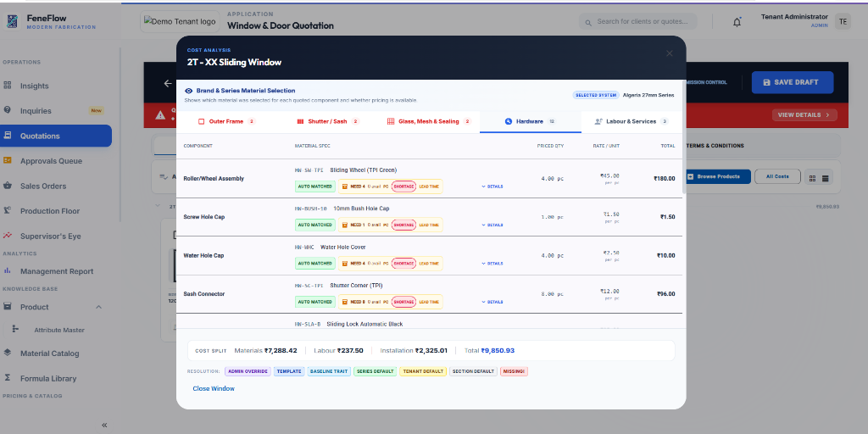
Task: Click the Series Default resolution tag
Action: [376, 371]
